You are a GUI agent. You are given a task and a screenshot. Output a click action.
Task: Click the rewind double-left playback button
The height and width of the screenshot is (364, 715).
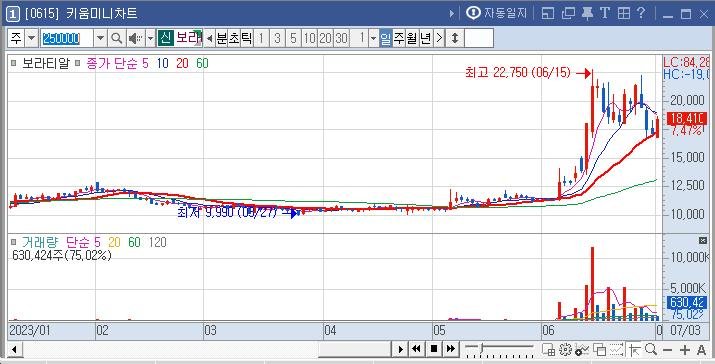pos(416,349)
